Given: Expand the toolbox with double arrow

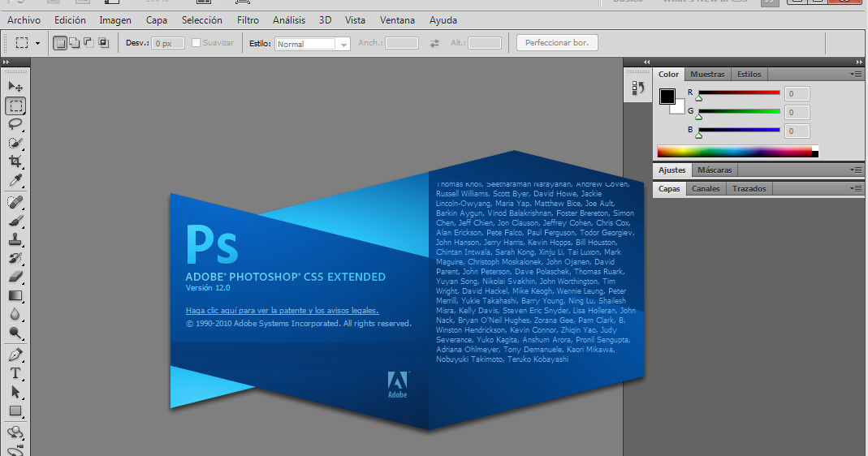Looking at the screenshot, I should [6, 62].
